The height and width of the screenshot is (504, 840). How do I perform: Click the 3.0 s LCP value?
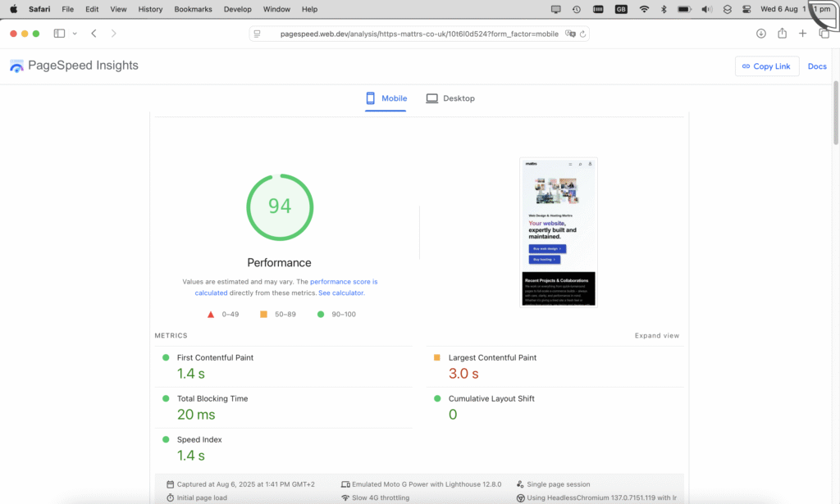pos(463,374)
